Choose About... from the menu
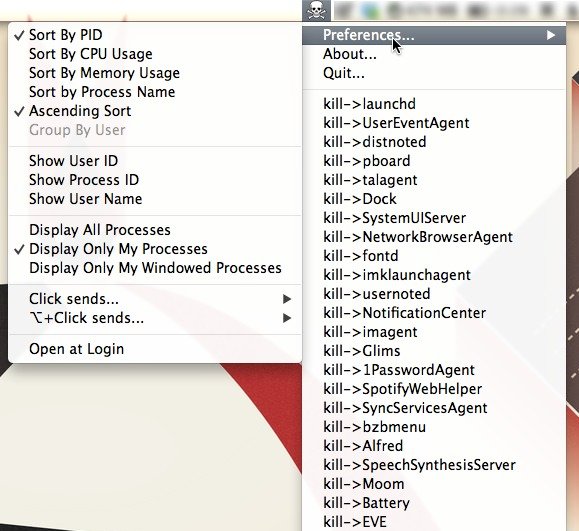The height and width of the screenshot is (531, 579). tap(434, 54)
